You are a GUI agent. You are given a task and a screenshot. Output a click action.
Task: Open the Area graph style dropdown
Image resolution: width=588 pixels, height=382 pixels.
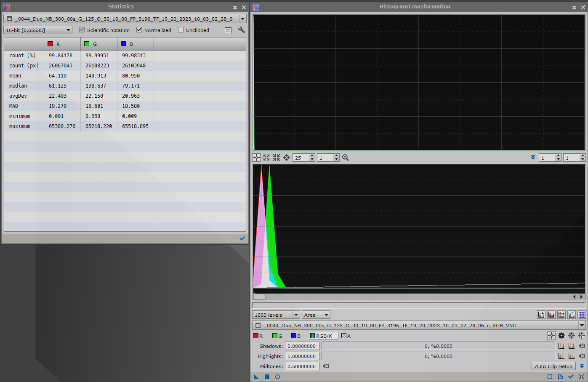point(316,315)
